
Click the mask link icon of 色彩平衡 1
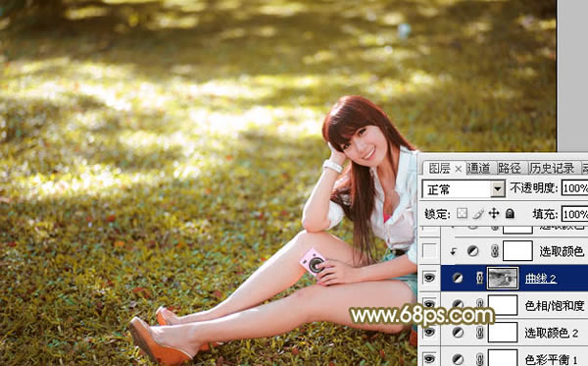pos(479,359)
